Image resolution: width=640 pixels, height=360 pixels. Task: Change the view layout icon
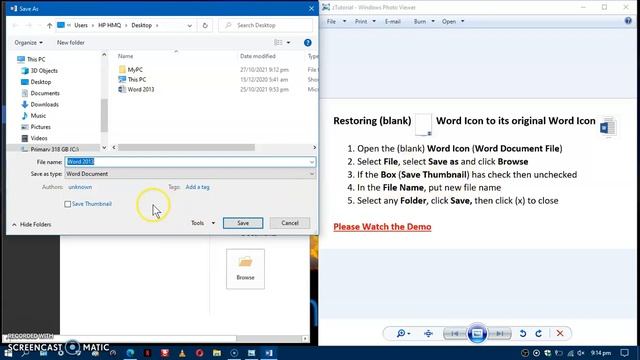point(278,42)
